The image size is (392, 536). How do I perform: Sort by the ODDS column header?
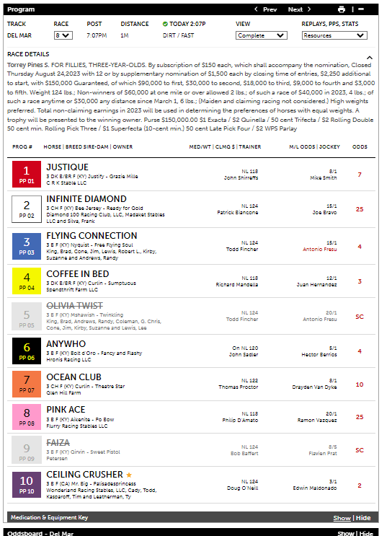click(360, 146)
